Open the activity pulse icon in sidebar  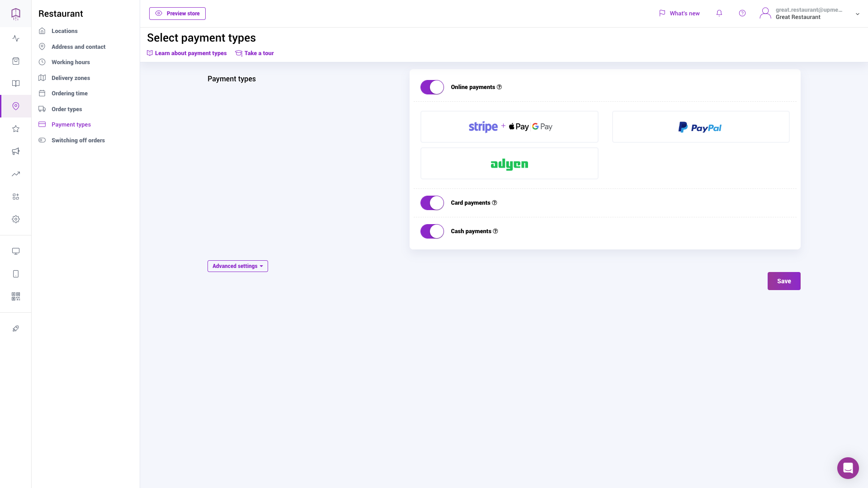click(x=16, y=38)
